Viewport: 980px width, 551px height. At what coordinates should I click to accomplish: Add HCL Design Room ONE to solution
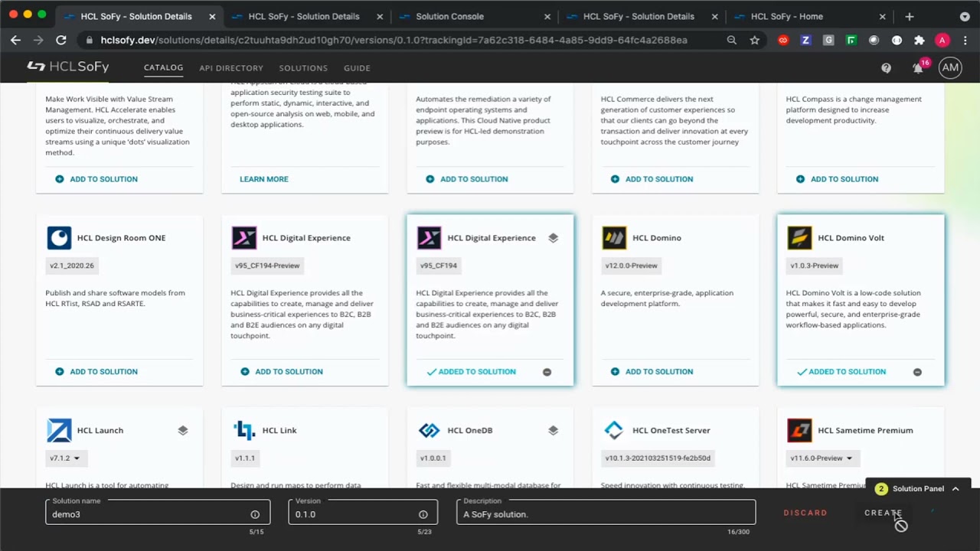96,372
